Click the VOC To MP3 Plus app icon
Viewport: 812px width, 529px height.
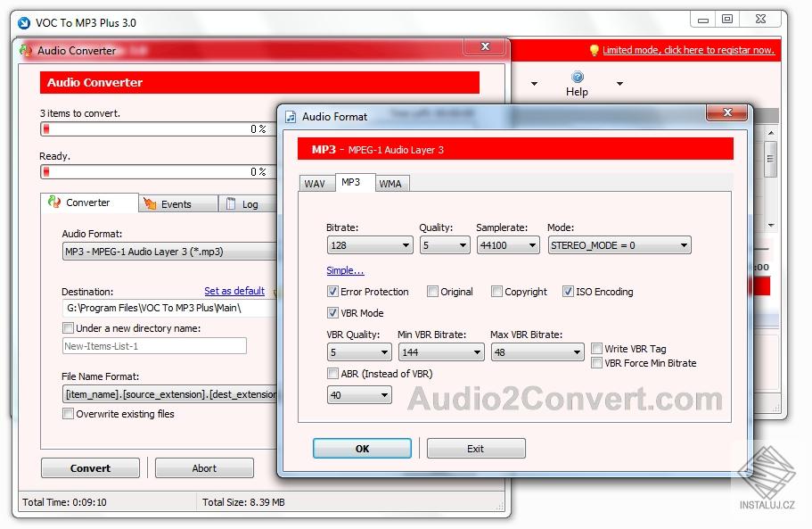[24, 23]
